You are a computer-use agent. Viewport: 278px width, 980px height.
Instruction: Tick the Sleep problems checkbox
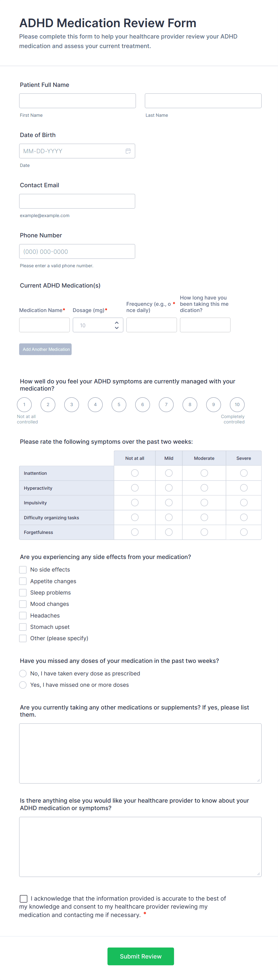click(23, 592)
